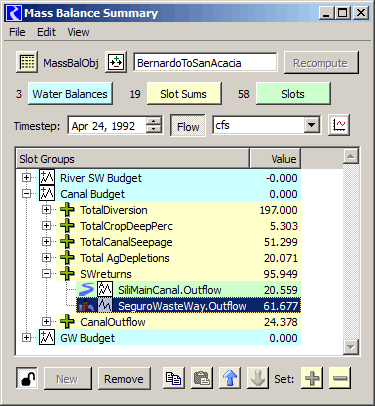Click the MassBalObj grid table icon
The height and width of the screenshot is (406, 375).
point(27,62)
